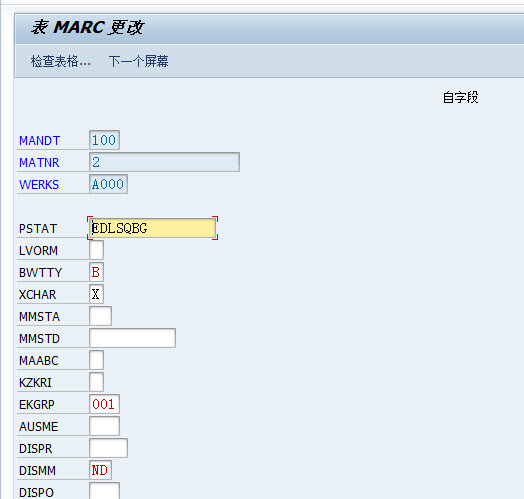Click the DISPR field label
524x499 pixels.
point(36,449)
